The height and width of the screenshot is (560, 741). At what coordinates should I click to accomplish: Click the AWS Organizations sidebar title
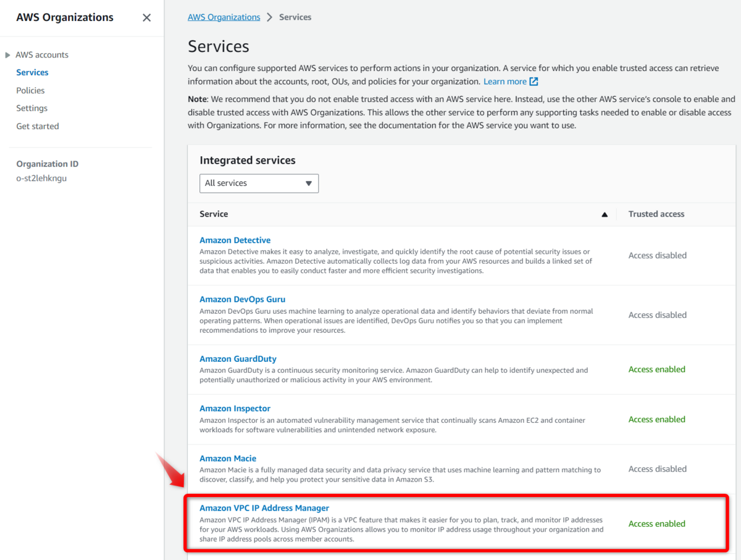(x=65, y=17)
